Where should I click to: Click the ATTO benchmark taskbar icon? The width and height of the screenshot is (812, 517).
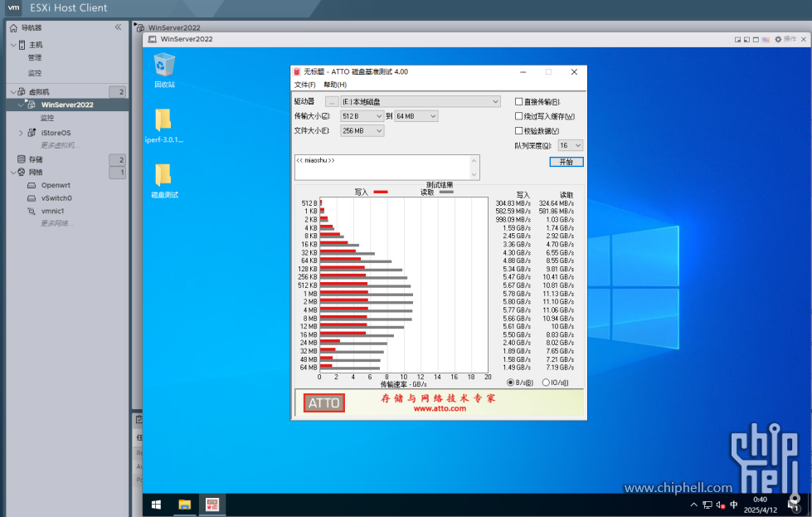click(212, 505)
